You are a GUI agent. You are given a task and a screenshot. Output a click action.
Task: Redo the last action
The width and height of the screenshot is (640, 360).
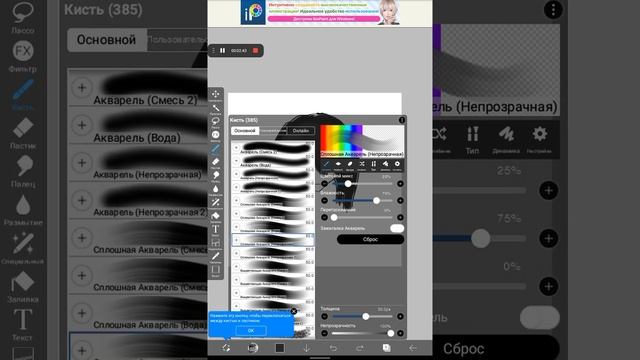360,348
